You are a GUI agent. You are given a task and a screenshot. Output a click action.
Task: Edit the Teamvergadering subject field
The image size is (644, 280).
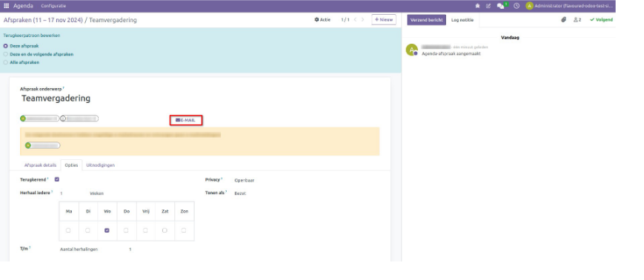click(x=56, y=99)
